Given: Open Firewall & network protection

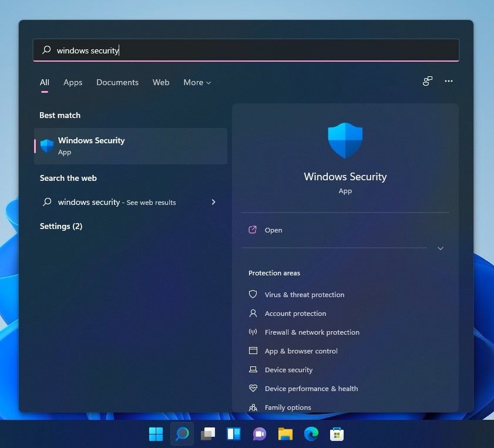Looking at the screenshot, I should 312,332.
